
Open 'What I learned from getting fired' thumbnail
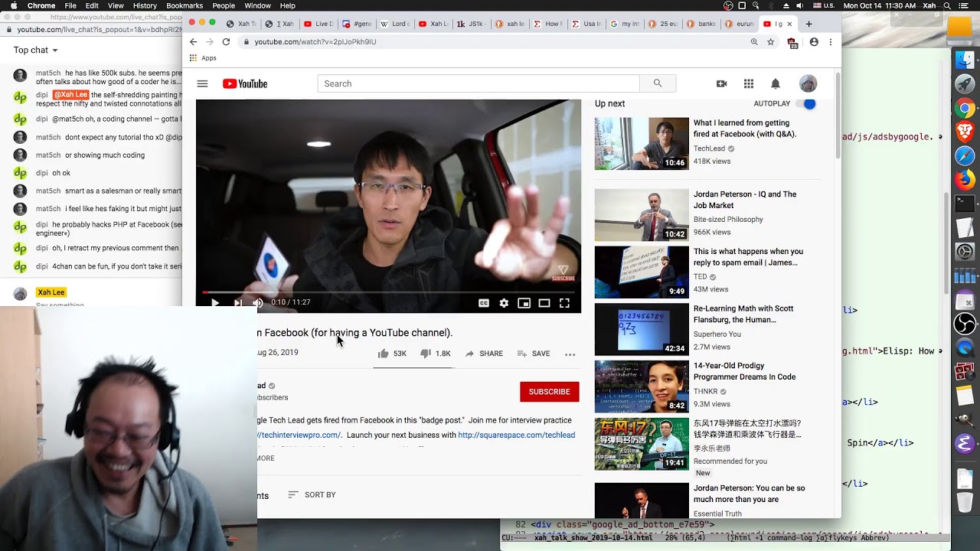point(642,144)
